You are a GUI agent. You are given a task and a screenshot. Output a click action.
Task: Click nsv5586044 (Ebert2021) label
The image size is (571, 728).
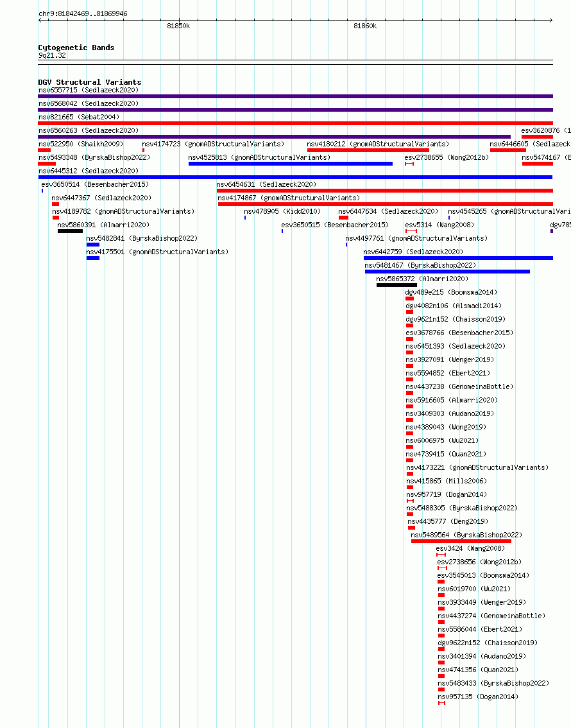pyautogui.click(x=480, y=628)
